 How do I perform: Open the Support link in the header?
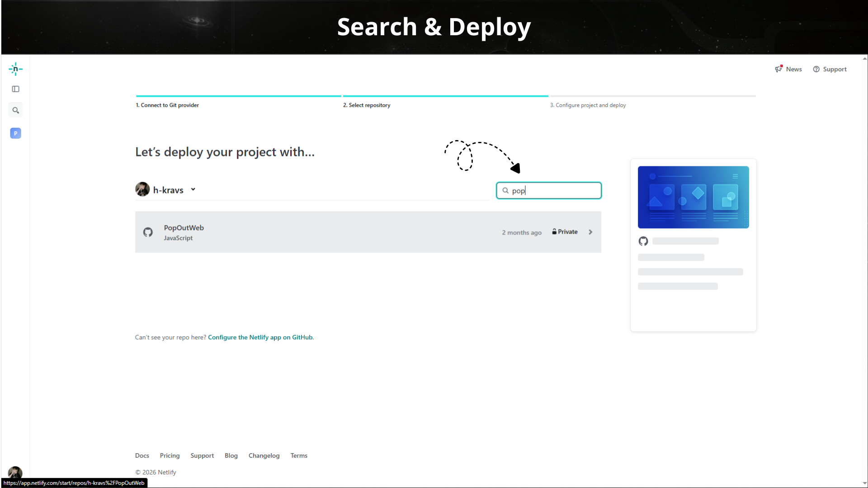coord(835,69)
